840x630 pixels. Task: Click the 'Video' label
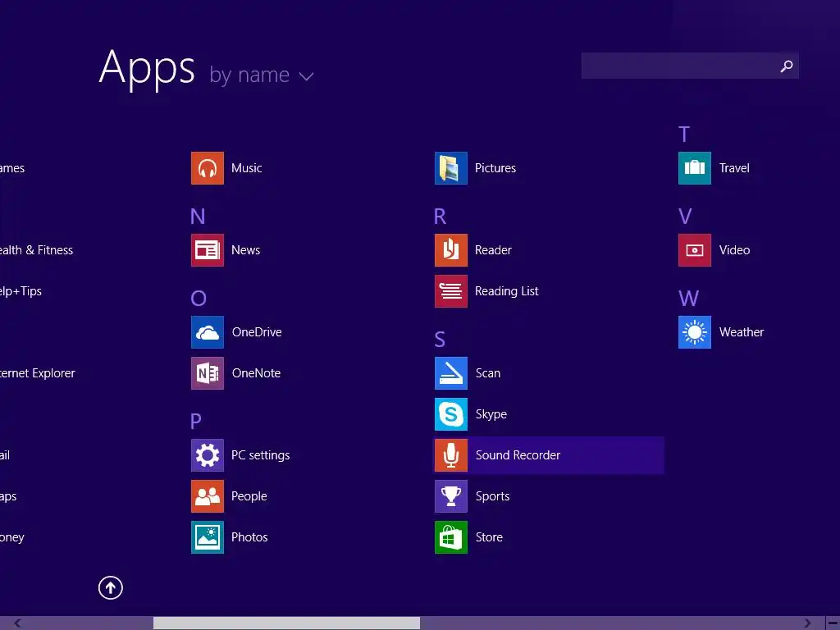coord(734,250)
